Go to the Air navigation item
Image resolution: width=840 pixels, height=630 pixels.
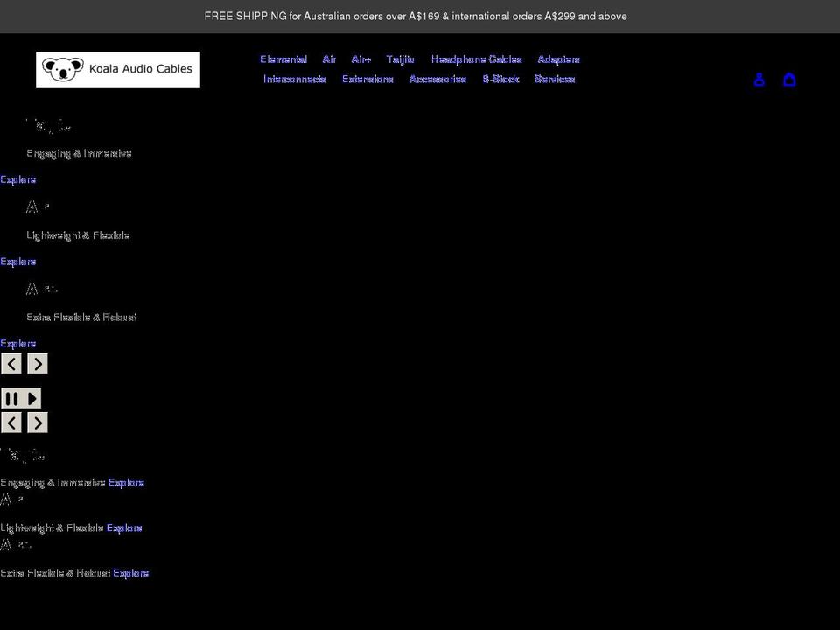[329, 59]
